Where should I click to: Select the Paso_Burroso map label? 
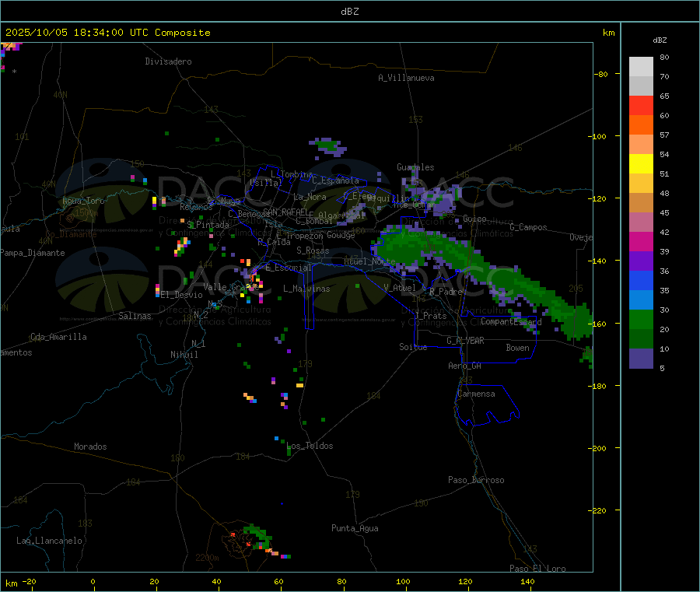coord(476,480)
